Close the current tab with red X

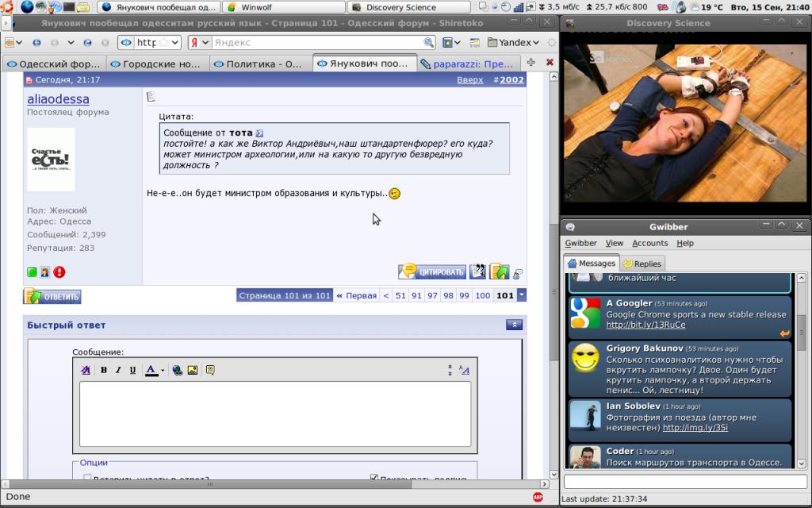pos(550,62)
